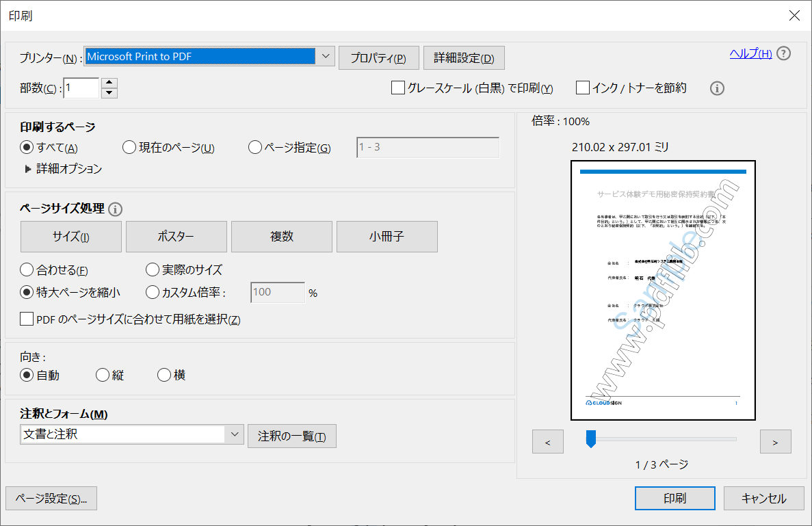
Task: Open the ヘルプ link
Action: pyautogui.click(x=750, y=54)
